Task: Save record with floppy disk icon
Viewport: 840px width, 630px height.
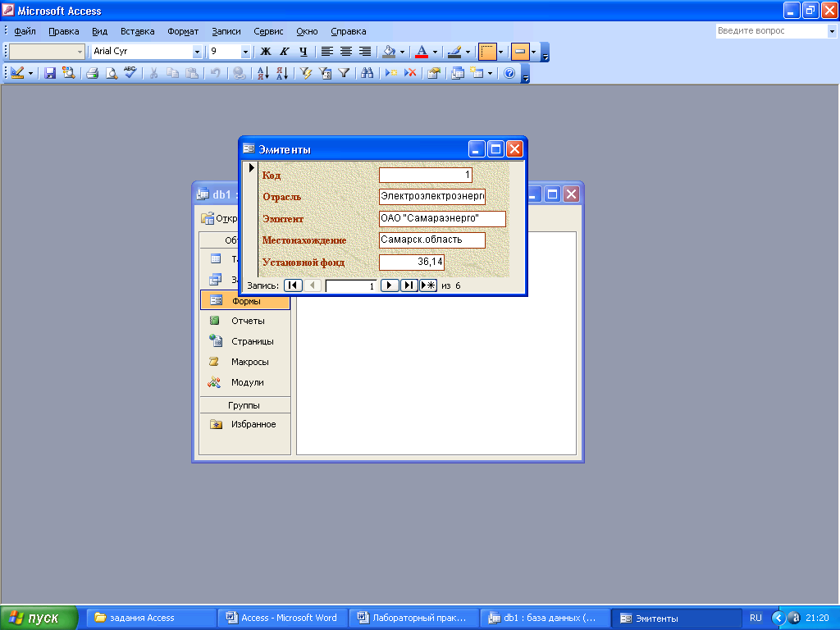Action: [50, 73]
